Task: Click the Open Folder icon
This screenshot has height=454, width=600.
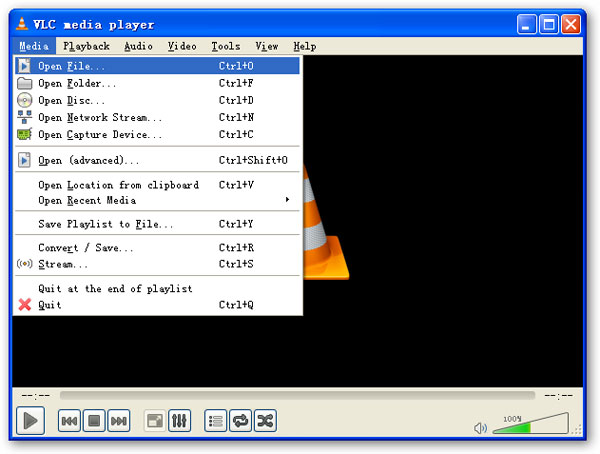Action: (x=24, y=83)
